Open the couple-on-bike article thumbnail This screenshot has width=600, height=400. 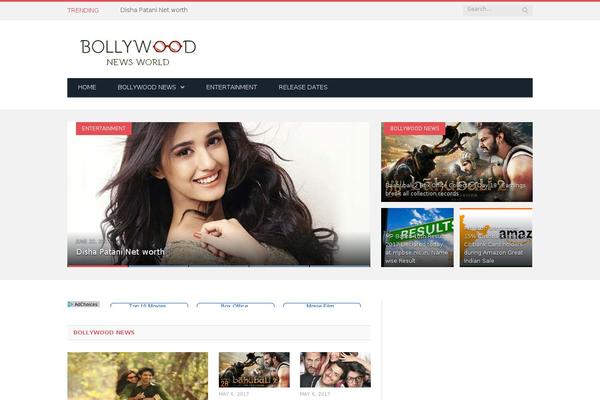click(138, 376)
